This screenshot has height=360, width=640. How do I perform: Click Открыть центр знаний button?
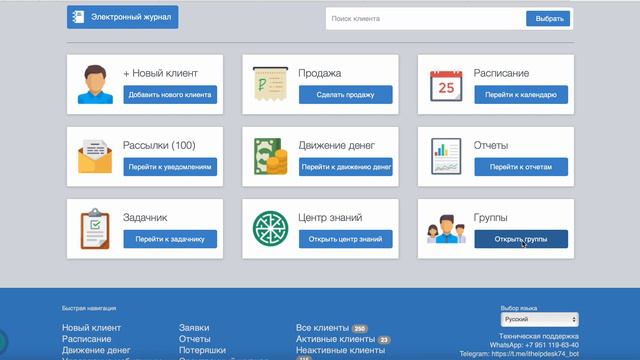tap(345, 239)
